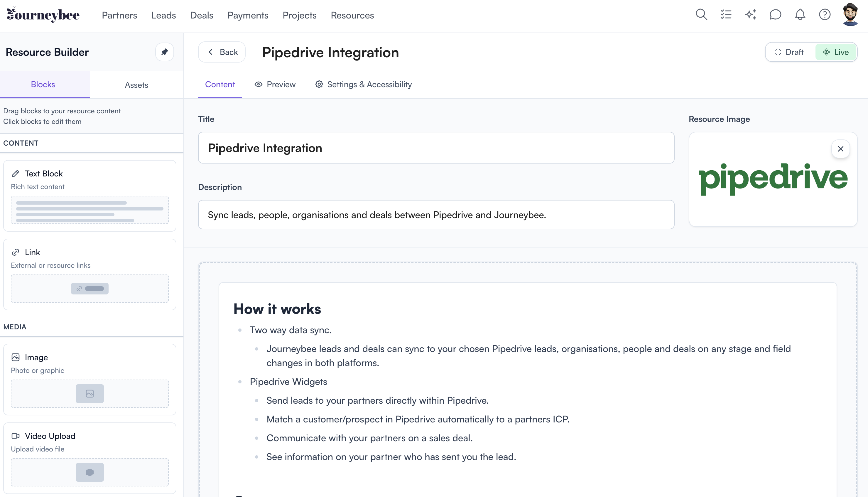The width and height of the screenshot is (868, 497).
Task: Click the 'How it works' heading
Action: [x=277, y=309]
